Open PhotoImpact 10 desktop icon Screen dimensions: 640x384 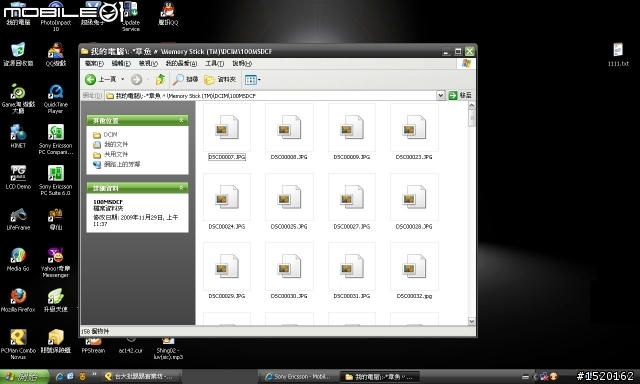[56, 16]
